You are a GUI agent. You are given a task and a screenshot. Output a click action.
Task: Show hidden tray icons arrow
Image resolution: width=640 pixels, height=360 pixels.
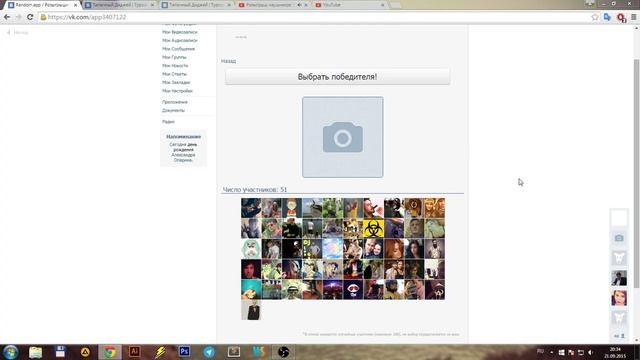coord(551,352)
